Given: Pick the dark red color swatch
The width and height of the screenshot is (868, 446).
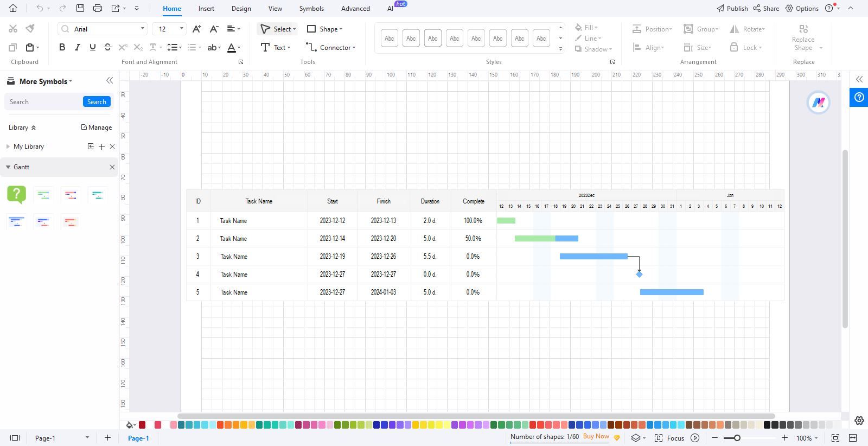Looking at the screenshot, I should 142,425.
